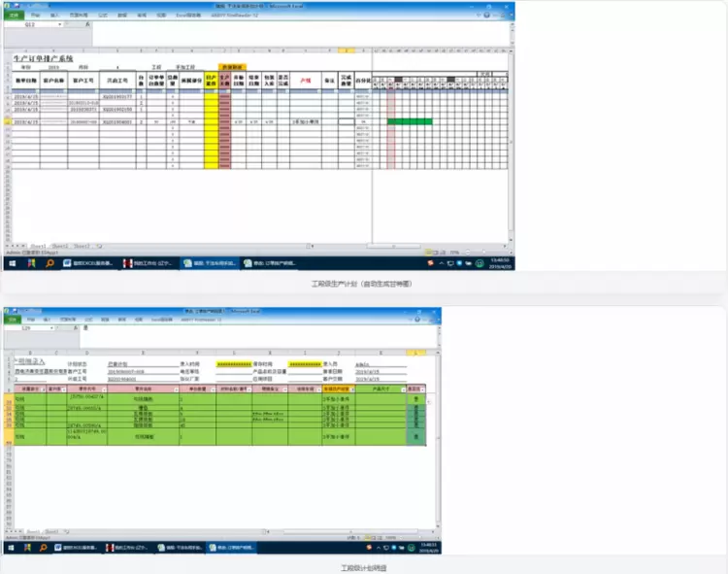Open filter dropdown of orange header column
Screen dimensions: 728x574
pos(352,389)
